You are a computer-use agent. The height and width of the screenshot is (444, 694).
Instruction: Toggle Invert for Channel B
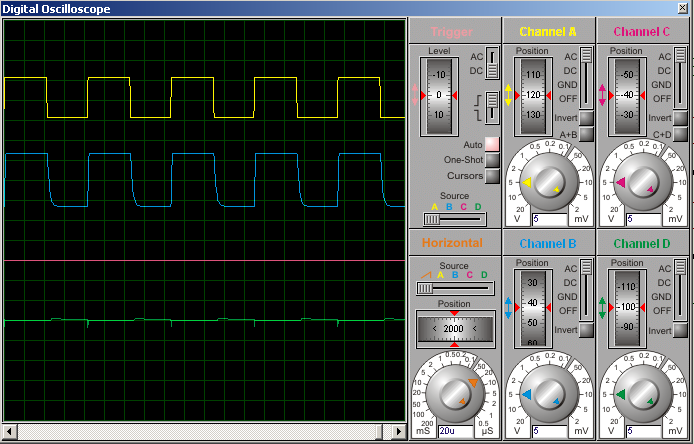pyautogui.click(x=587, y=330)
